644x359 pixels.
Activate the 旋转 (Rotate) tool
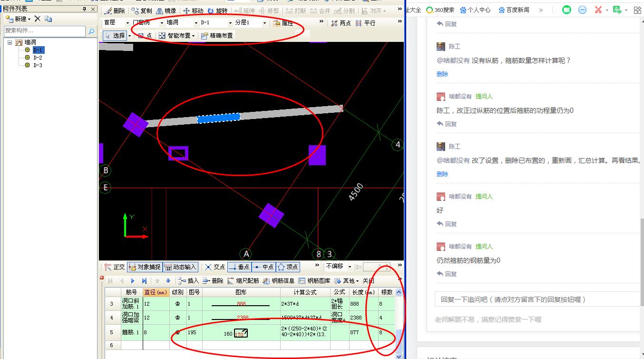pos(217,10)
